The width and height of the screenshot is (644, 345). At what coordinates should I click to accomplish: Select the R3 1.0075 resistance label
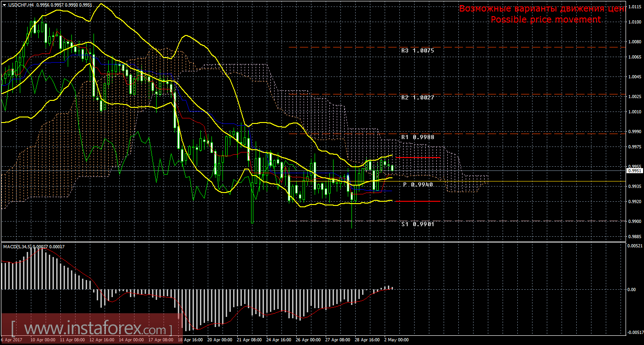[x=417, y=51]
